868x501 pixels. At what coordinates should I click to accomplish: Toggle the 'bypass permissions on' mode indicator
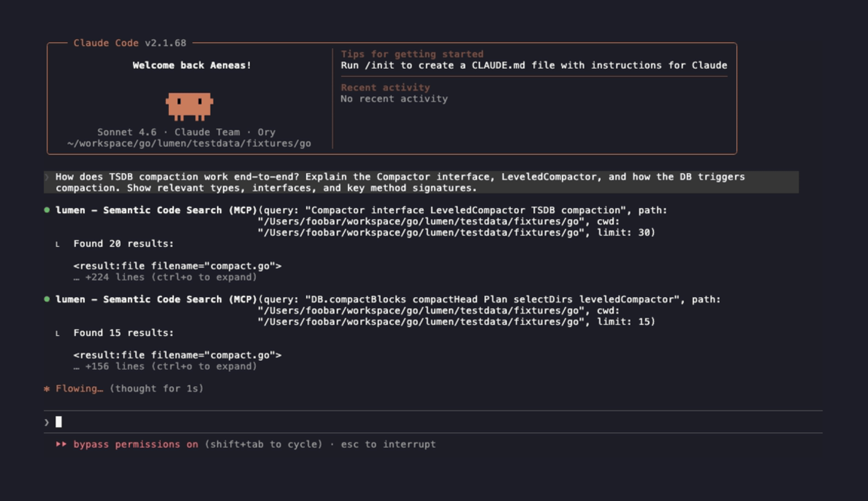point(136,444)
